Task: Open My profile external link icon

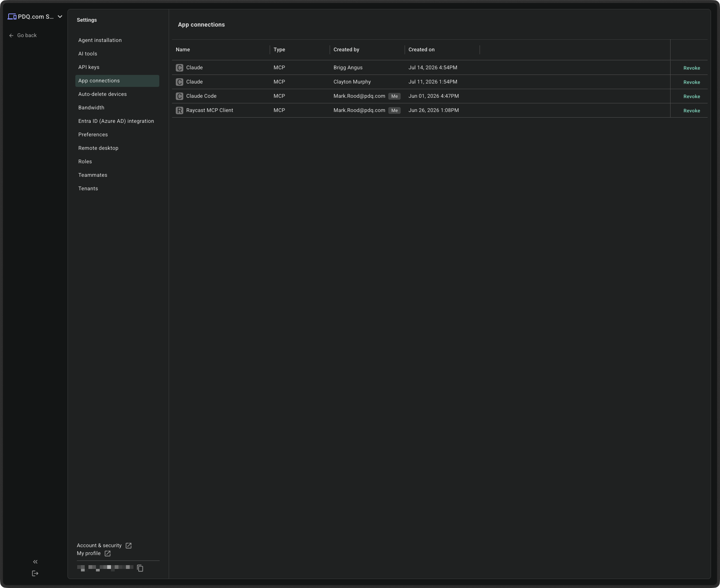Action: click(x=108, y=554)
